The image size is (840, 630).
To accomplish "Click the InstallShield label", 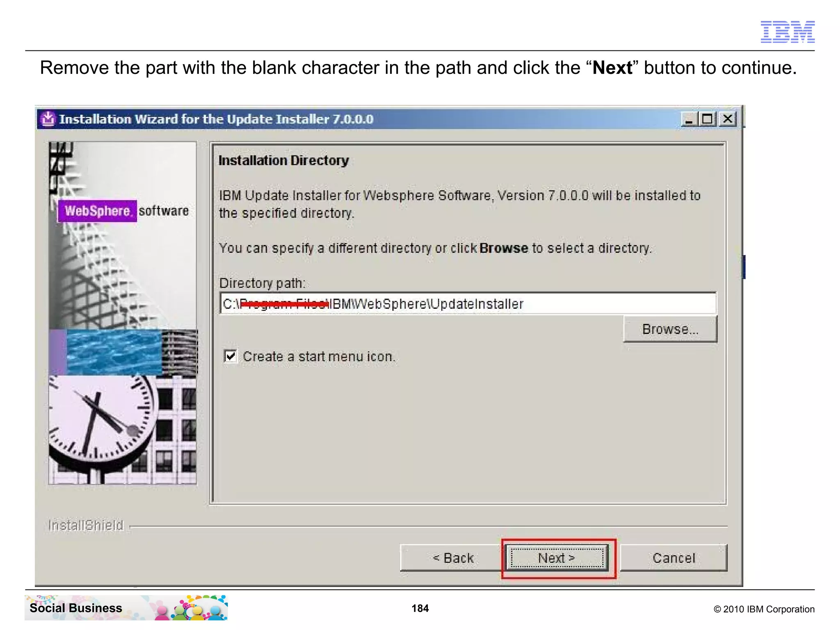I will point(86,525).
